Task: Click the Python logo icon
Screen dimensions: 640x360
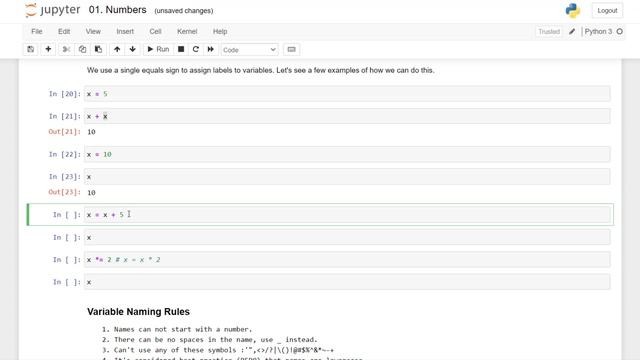Action: 573,11
